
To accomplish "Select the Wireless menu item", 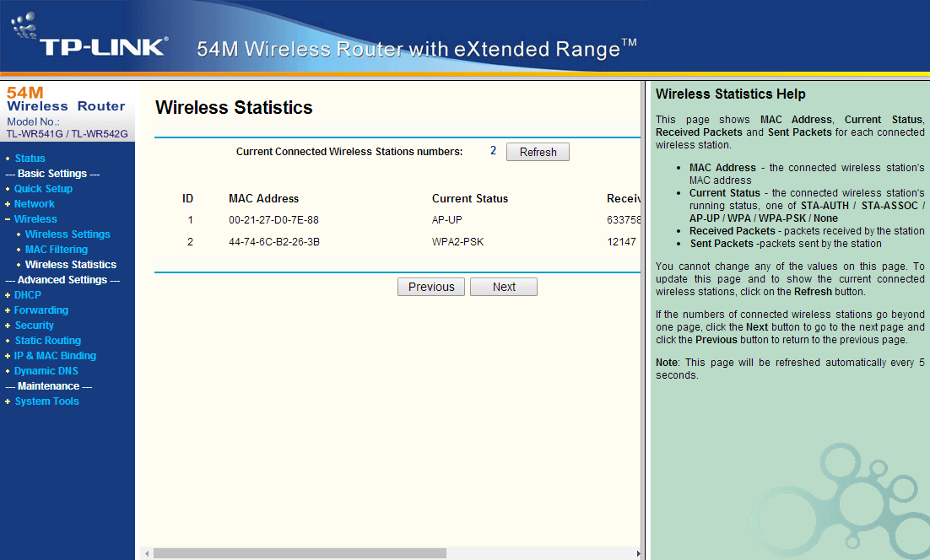I will pos(35,219).
